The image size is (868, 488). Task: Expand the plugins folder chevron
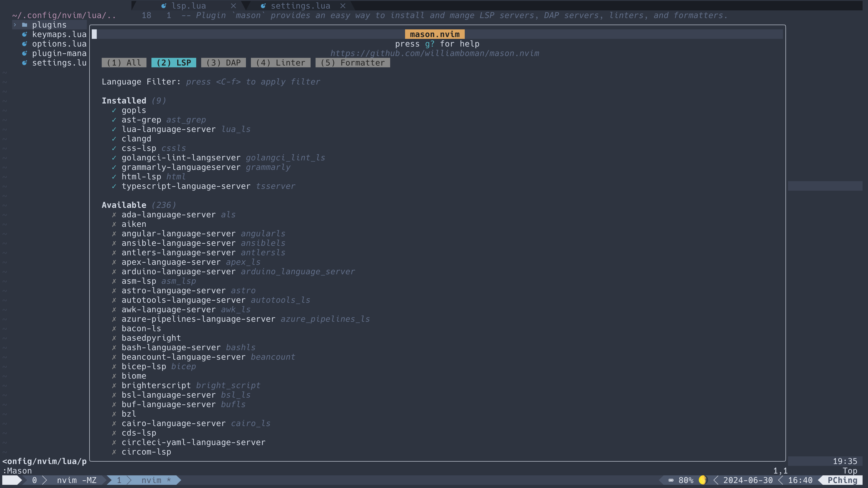(15, 25)
